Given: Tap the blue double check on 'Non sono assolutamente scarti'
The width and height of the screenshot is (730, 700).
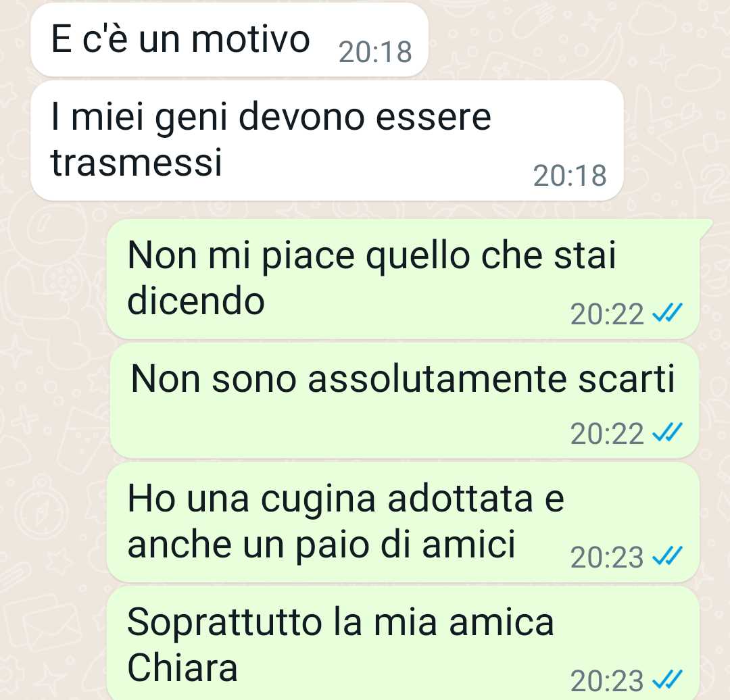Looking at the screenshot, I should pyautogui.click(x=667, y=433).
